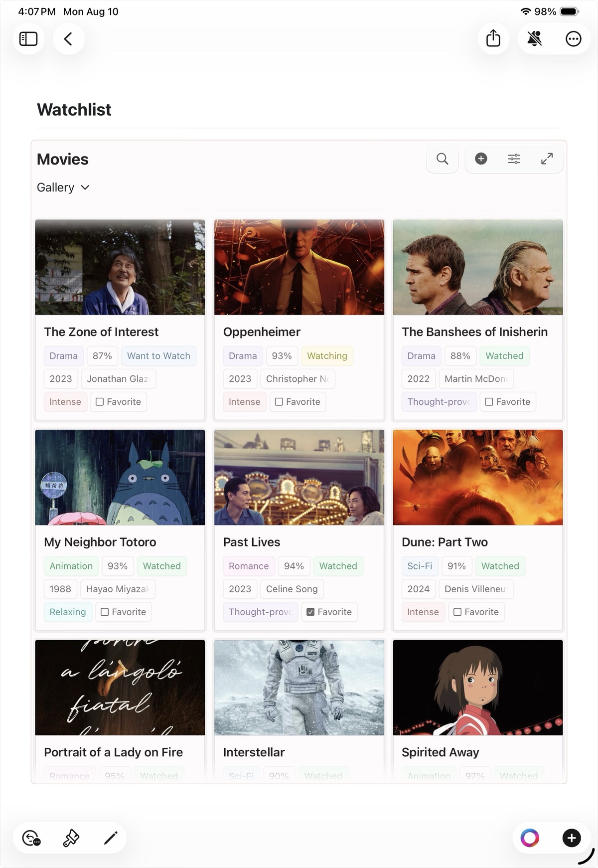Open the Spirited Away poster thumbnail
Screen dimensions: 598x868
tap(478, 688)
